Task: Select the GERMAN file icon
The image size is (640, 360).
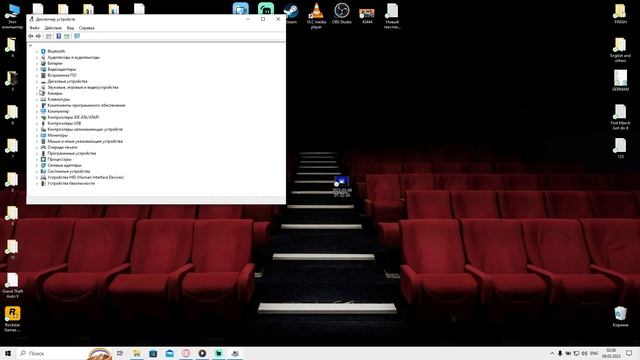Action: (x=620, y=80)
